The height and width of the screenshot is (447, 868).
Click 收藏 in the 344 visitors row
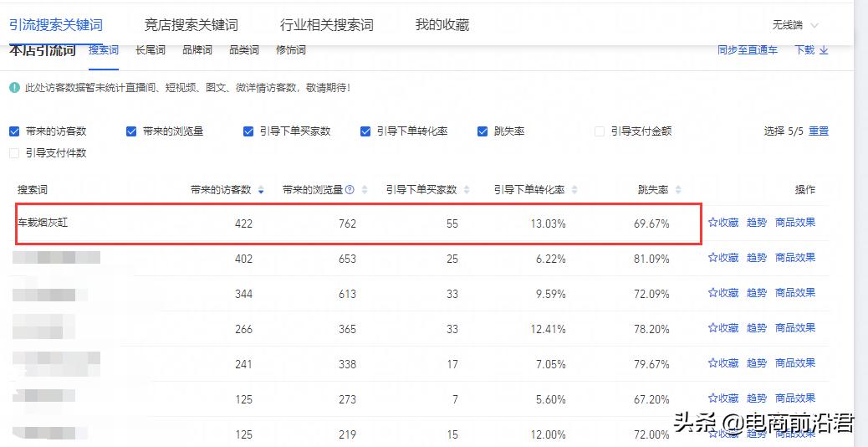click(x=723, y=293)
